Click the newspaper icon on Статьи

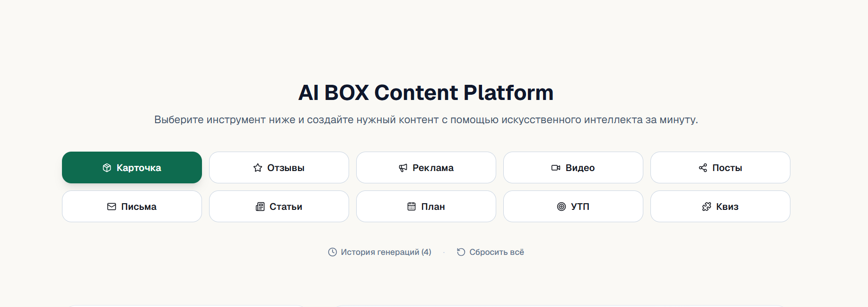click(260, 207)
